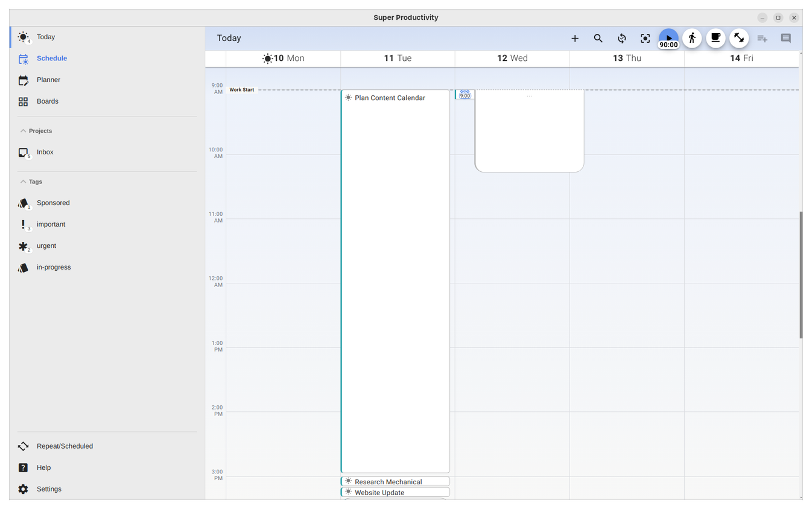This screenshot has height=509, width=812.
Task: Enter focus mode via the target icon
Action: coord(645,38)
